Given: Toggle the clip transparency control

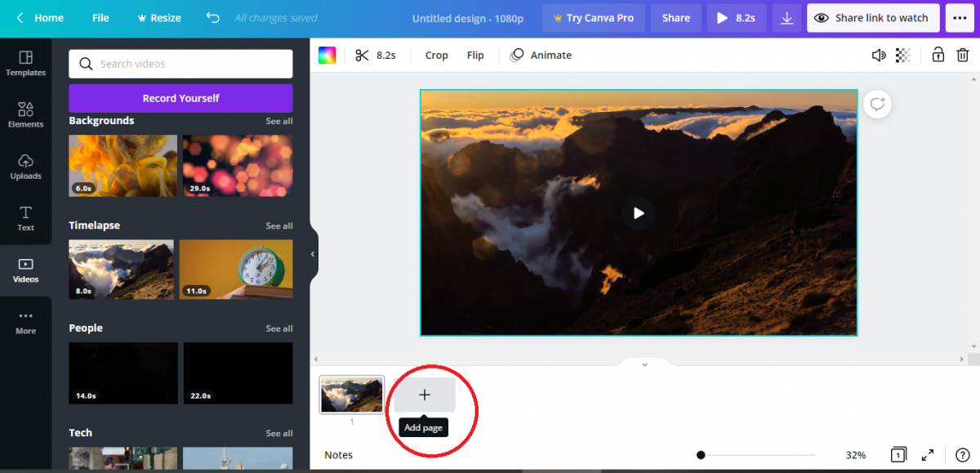Looking at the screenshot, I should (902, 55).
